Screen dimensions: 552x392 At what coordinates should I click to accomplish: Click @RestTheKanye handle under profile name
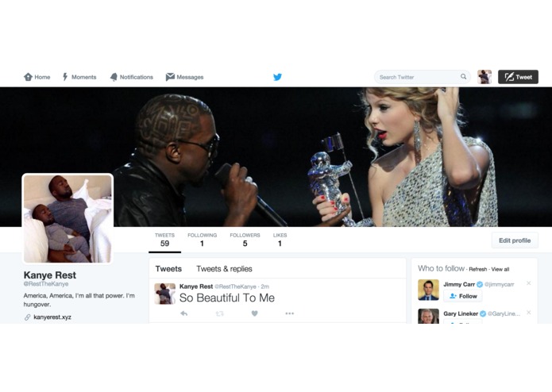(x=46, y=284)
